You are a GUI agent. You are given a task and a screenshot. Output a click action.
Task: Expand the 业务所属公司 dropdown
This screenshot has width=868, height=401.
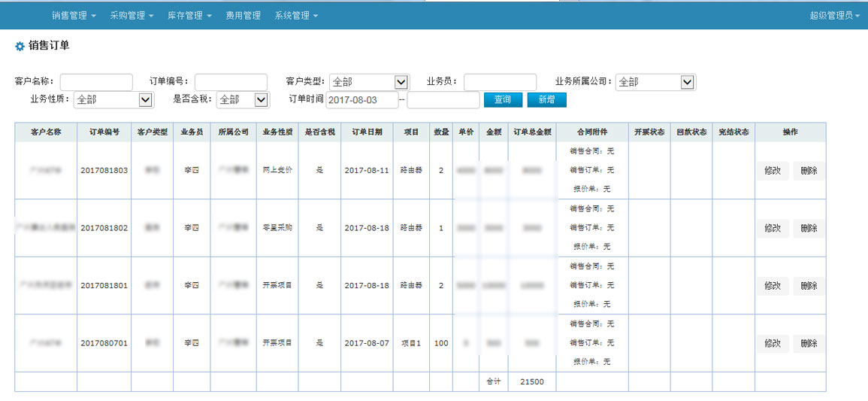click(x=655, y=82)
